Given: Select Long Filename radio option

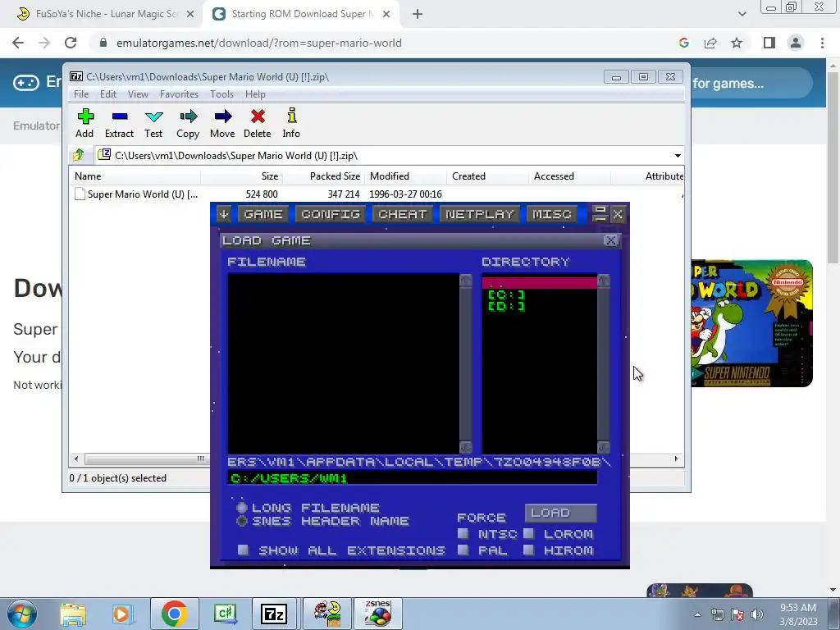Looking at the screenshot, I should coord(242,507).
